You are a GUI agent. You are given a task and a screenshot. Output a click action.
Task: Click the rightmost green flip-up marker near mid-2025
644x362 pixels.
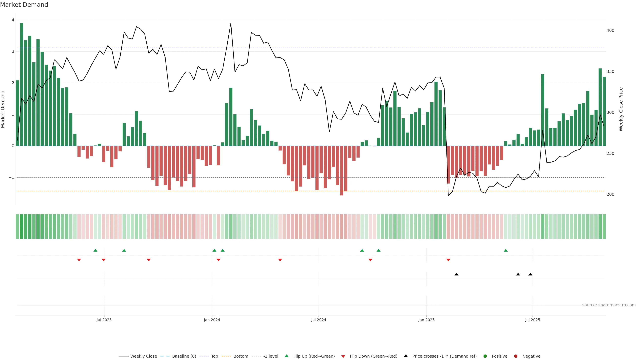tap(506, 250)
